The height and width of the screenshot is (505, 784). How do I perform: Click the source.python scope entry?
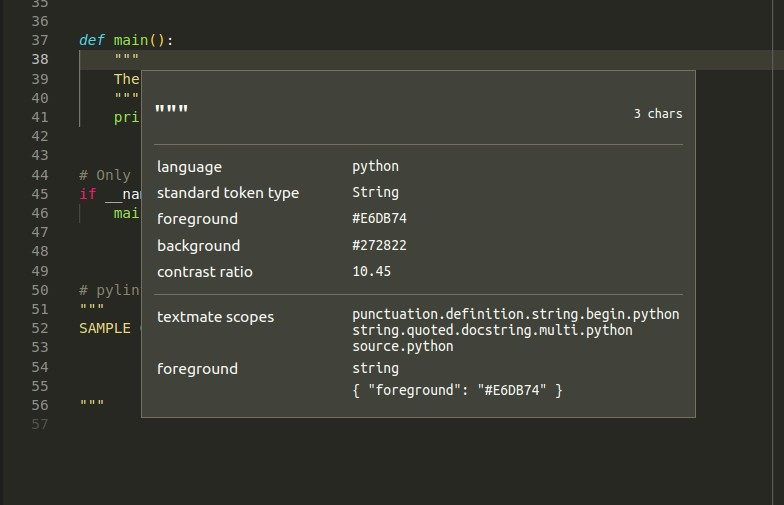click(402, 346)
